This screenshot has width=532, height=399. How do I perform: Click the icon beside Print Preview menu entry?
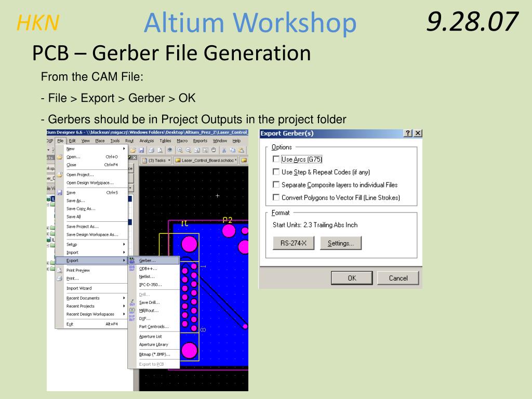point(59,270)
